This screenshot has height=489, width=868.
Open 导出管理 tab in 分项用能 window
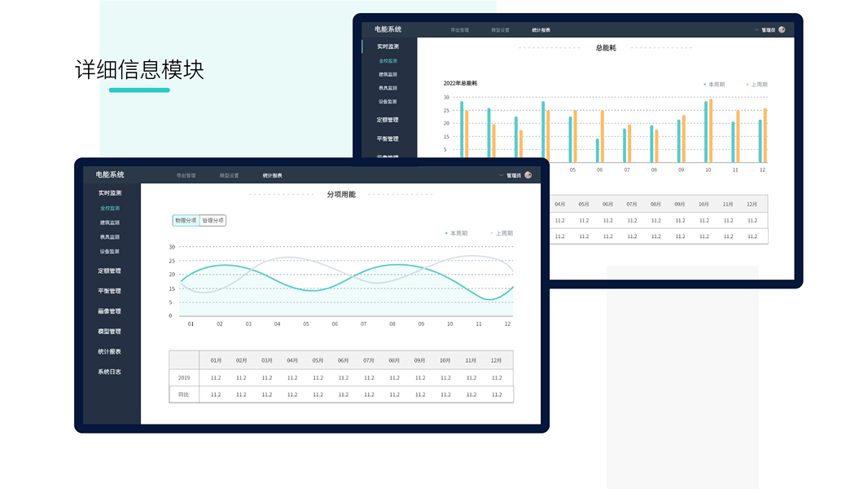[186, 175]
